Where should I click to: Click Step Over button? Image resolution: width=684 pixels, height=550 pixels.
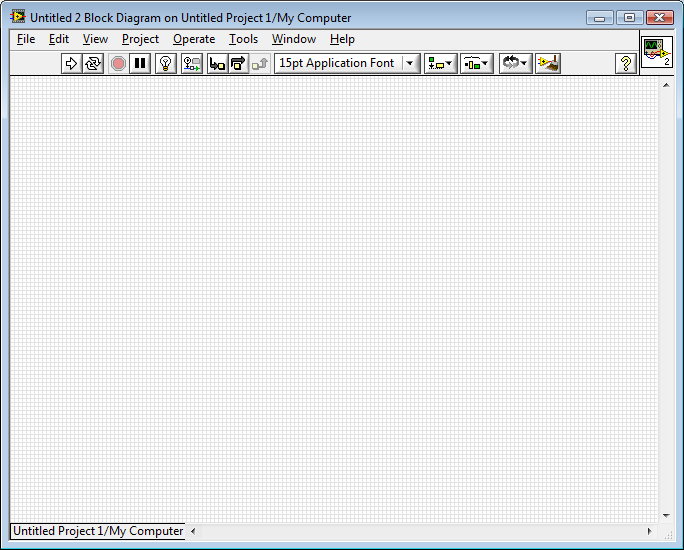(239, 64)
